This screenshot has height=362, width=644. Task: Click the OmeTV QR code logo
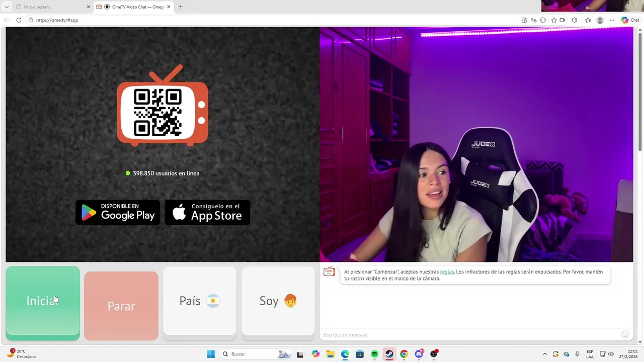(163, 106)
